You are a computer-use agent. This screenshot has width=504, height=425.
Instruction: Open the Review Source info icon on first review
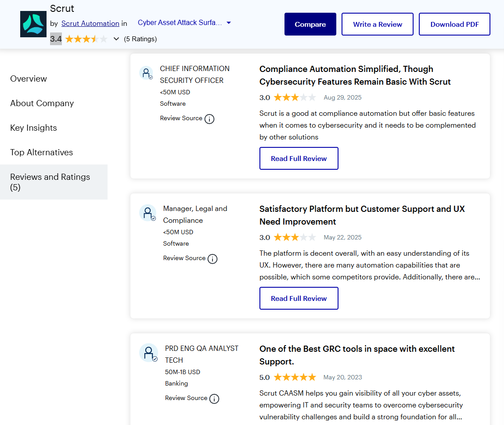pyautogui.click(x=209, y=119)
